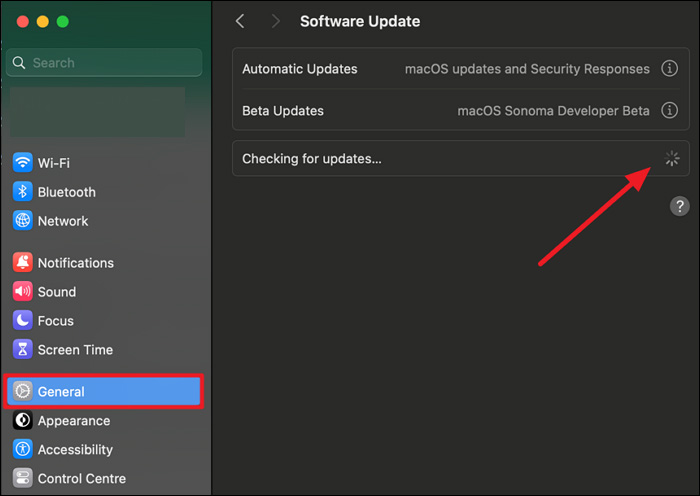Click the Automatic Updates label

[300, 69]
